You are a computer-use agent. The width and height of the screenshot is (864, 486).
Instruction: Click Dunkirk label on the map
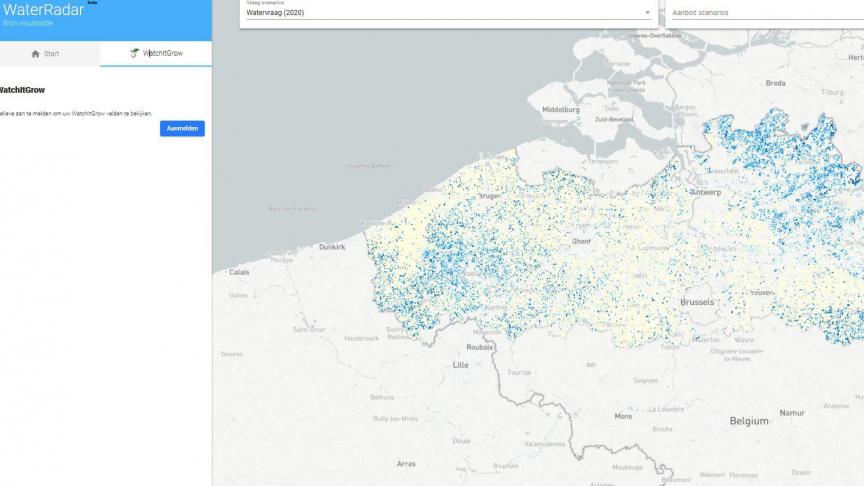click(332, 247)
